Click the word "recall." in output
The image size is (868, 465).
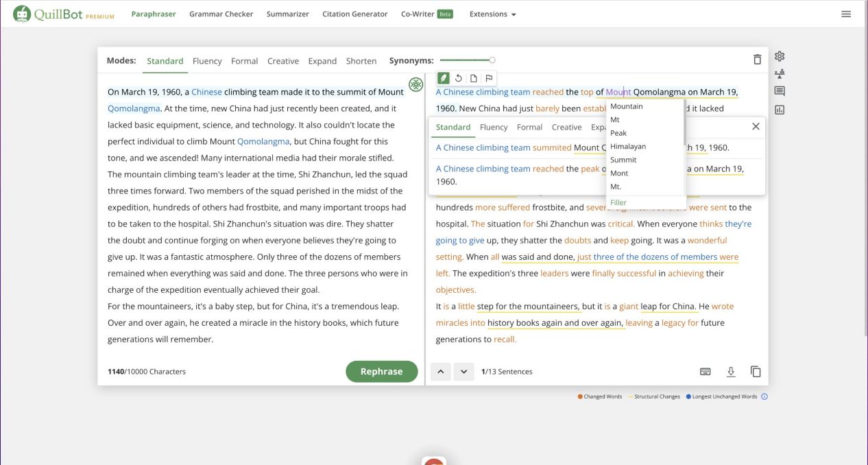pos(505,339)
